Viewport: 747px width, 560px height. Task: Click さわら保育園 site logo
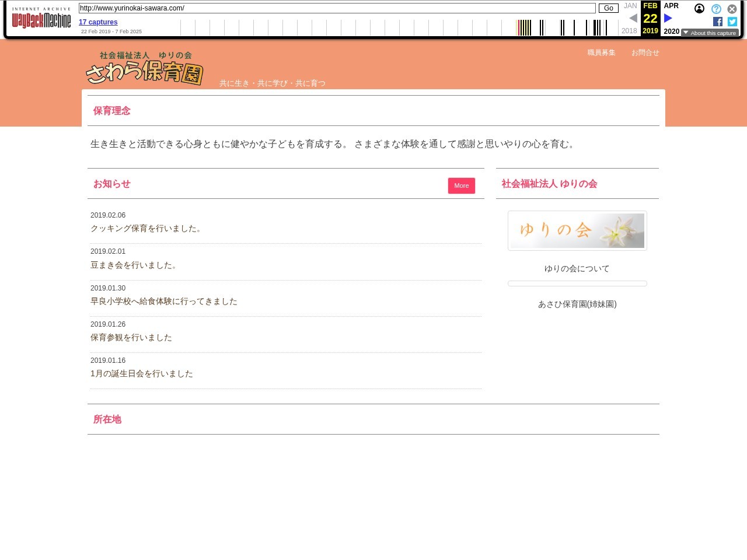point(145,69)
